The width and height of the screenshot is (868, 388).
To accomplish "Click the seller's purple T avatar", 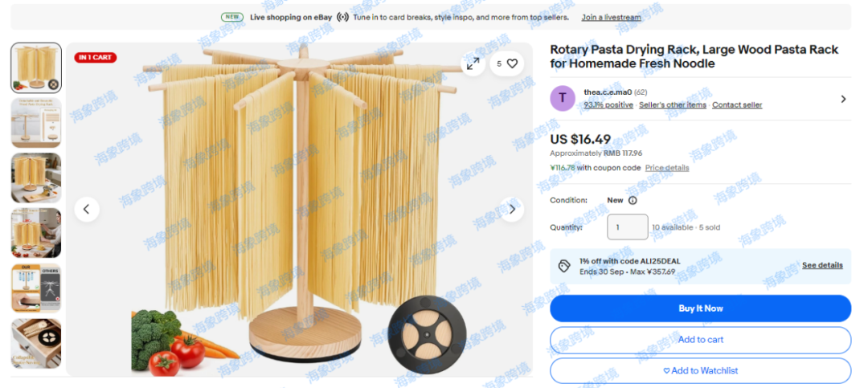I will (563, 99).
